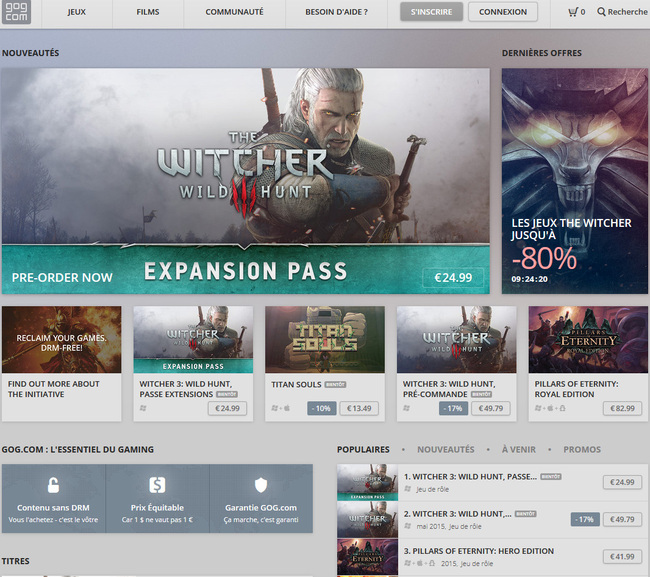Click the platform icons on the Titan Souls card

click(281, 408)
